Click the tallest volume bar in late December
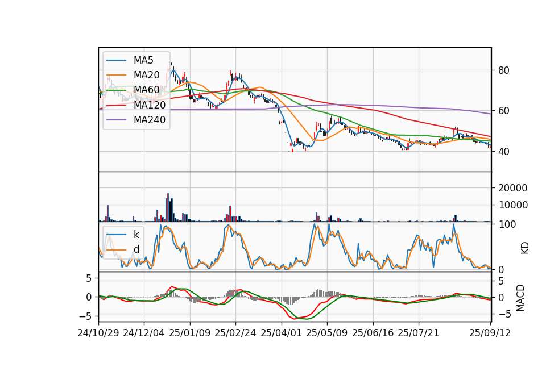The width and height of the screenshot is (546, 392). pos(168,208)
